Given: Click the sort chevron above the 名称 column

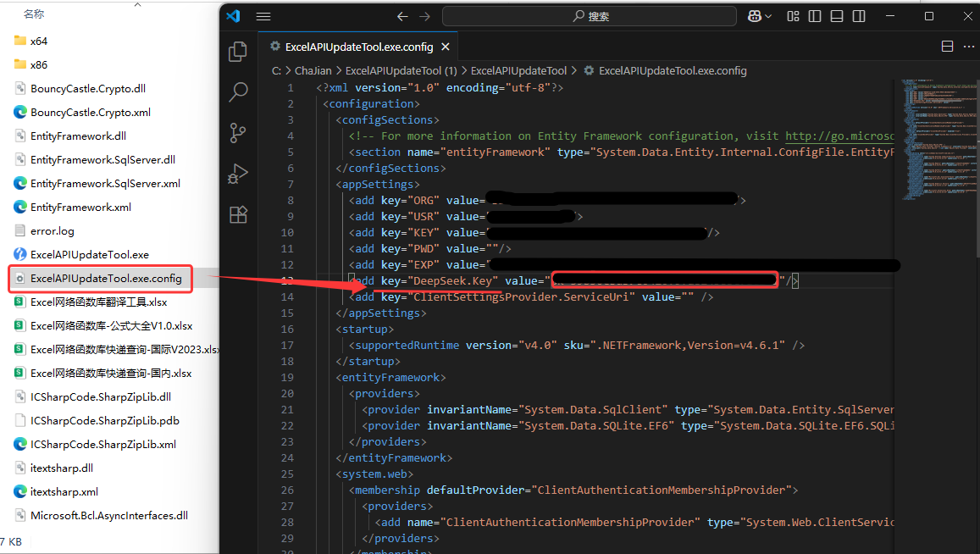Looking at the screenshot, I should click(x=137, y=5).
